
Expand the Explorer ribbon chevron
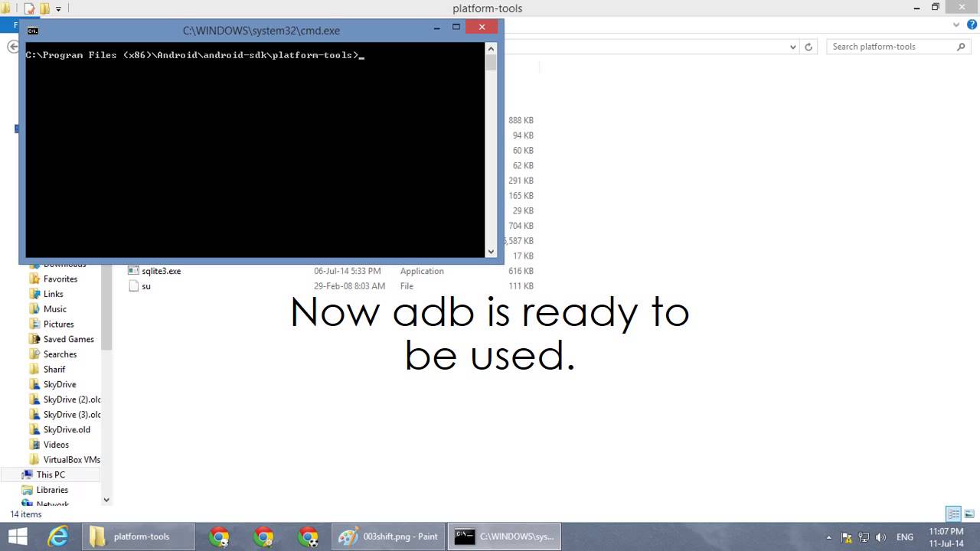point(956,25)
